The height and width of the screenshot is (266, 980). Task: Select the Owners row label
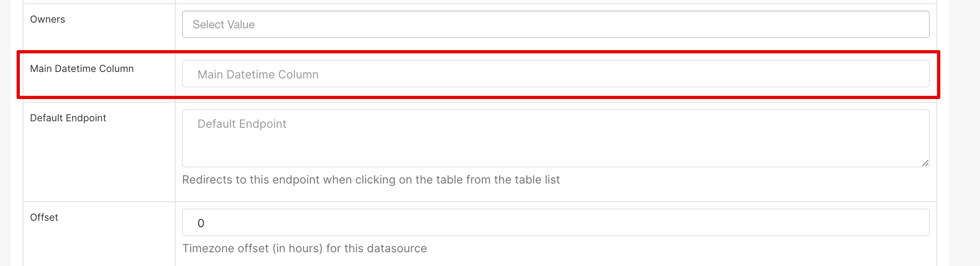pos(47,19)
